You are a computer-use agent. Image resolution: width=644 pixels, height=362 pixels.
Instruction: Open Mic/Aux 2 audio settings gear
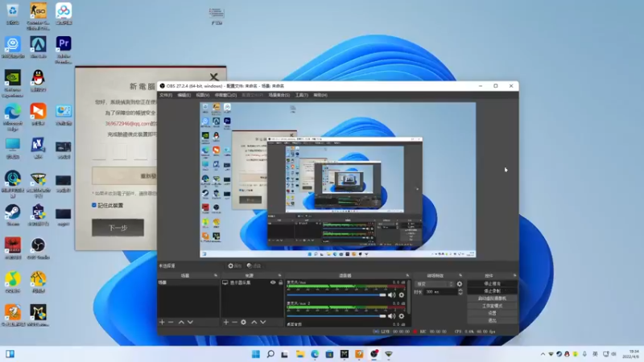click(x=401, y=316)
